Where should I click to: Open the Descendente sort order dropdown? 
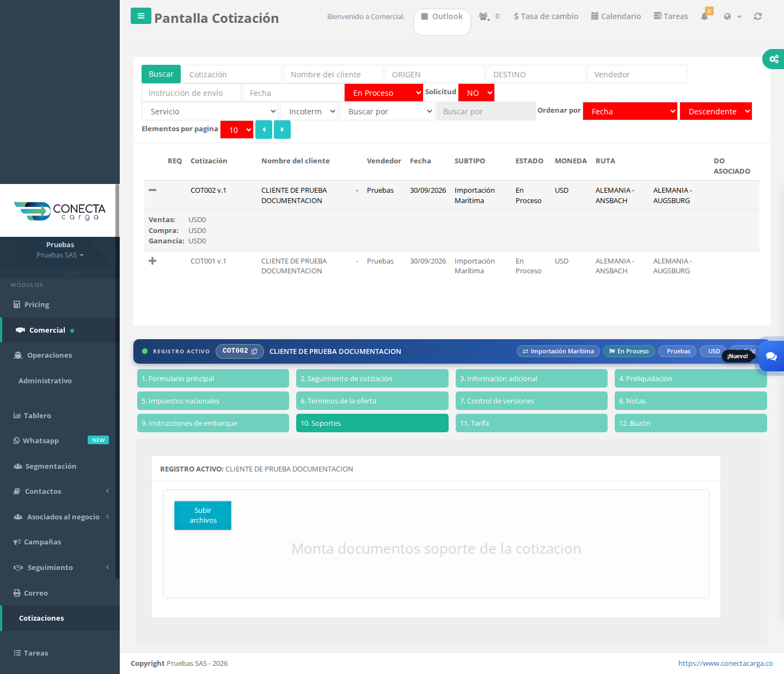pos(716,112)
